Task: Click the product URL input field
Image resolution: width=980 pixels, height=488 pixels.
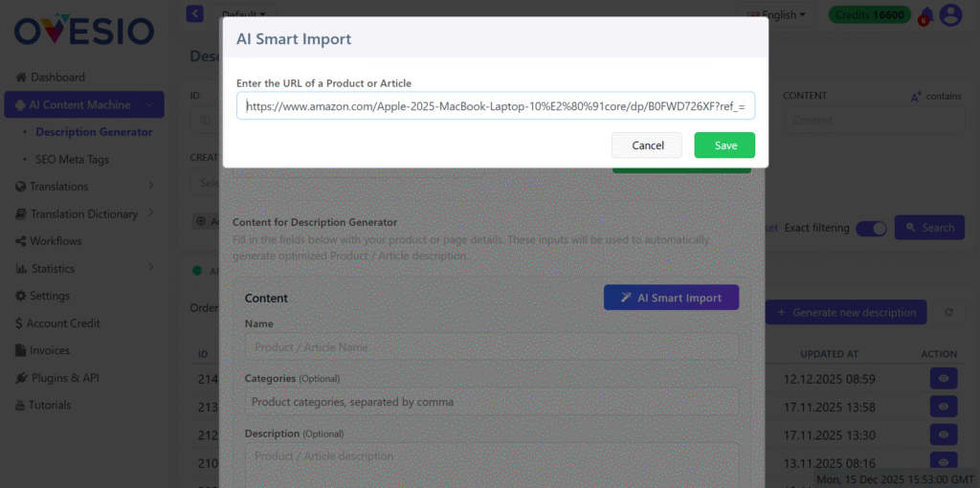Action: (x=496, y=106)
